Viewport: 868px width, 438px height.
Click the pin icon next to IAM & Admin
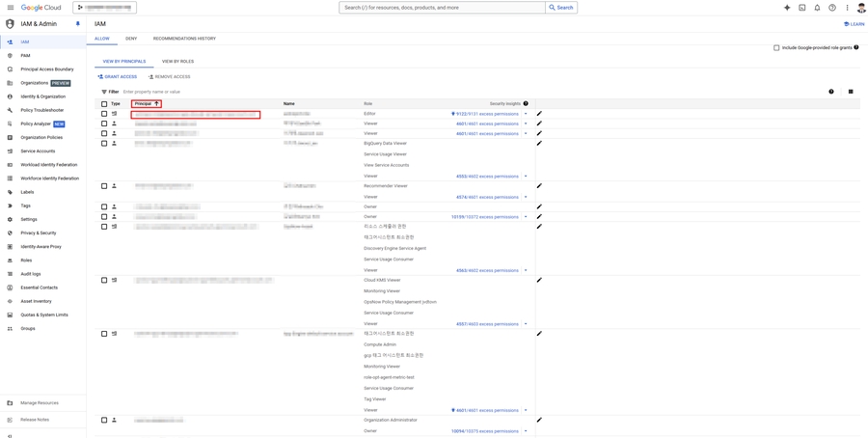pos(78,24)
